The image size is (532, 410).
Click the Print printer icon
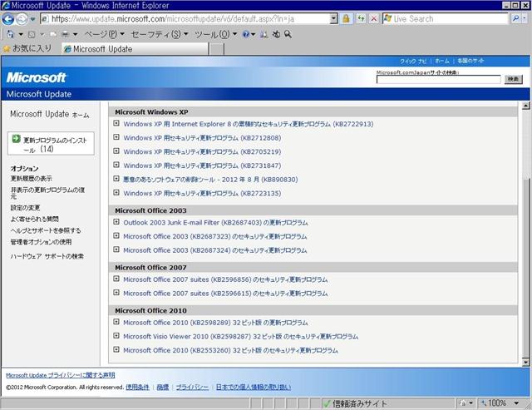(x=65, y=34)
